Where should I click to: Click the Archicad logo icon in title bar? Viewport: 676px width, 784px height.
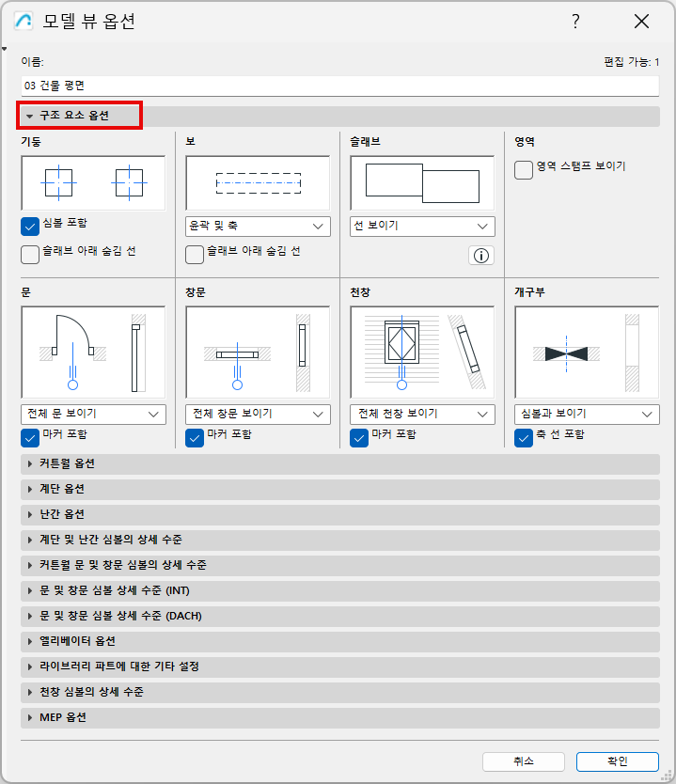pos(24,21)
